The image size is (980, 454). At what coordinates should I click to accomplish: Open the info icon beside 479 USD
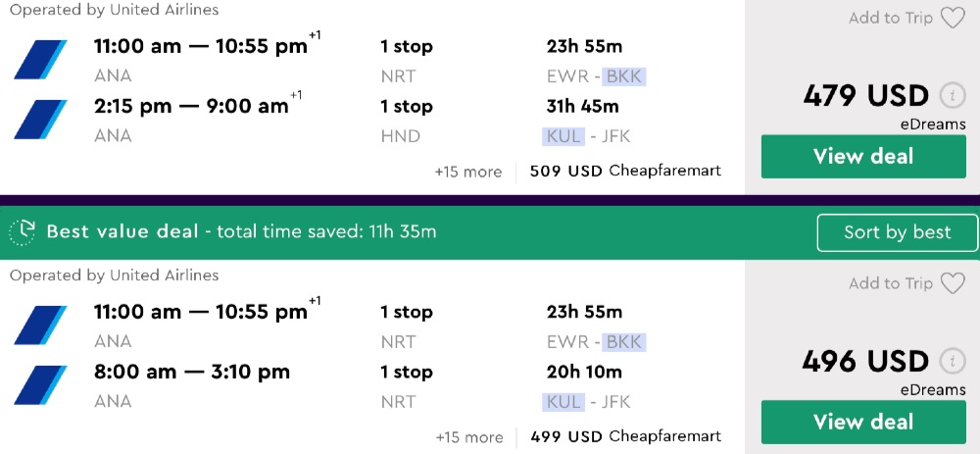pyautogui.click(x=952, y=96)
